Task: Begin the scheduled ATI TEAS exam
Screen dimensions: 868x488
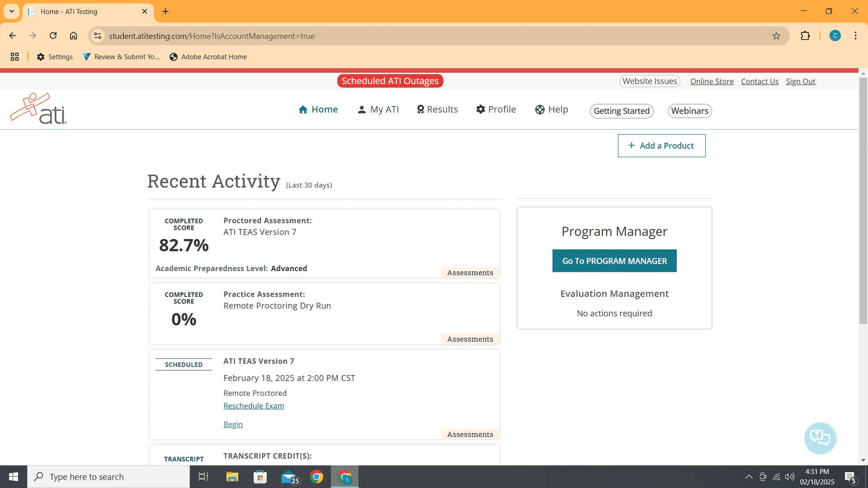Action: click(x=233, y=425)
